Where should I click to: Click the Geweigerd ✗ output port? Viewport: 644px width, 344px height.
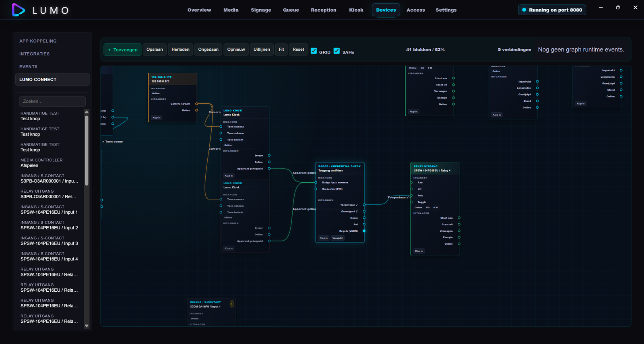(x=364, y=211)
